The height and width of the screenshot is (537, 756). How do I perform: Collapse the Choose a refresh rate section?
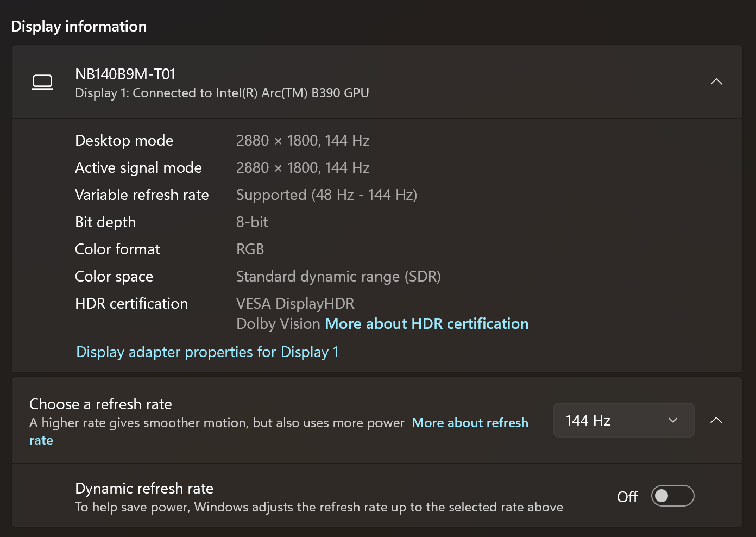pyautogui.click(x=716, y=420)
